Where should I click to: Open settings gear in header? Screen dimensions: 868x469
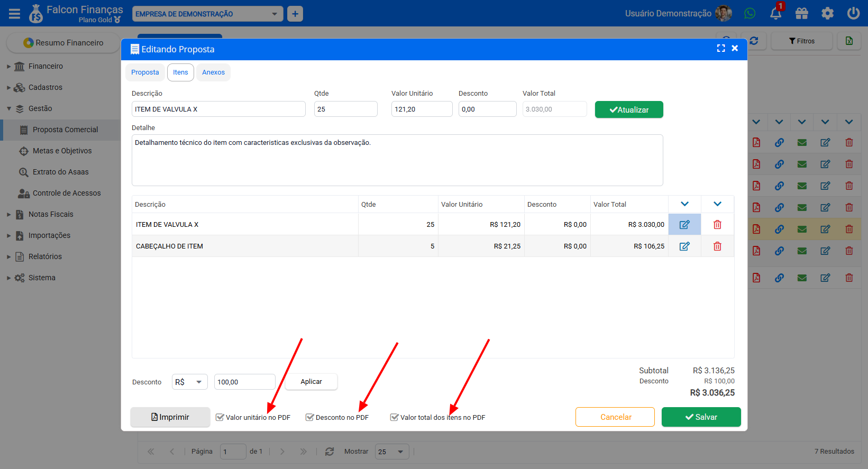point(828,13)
